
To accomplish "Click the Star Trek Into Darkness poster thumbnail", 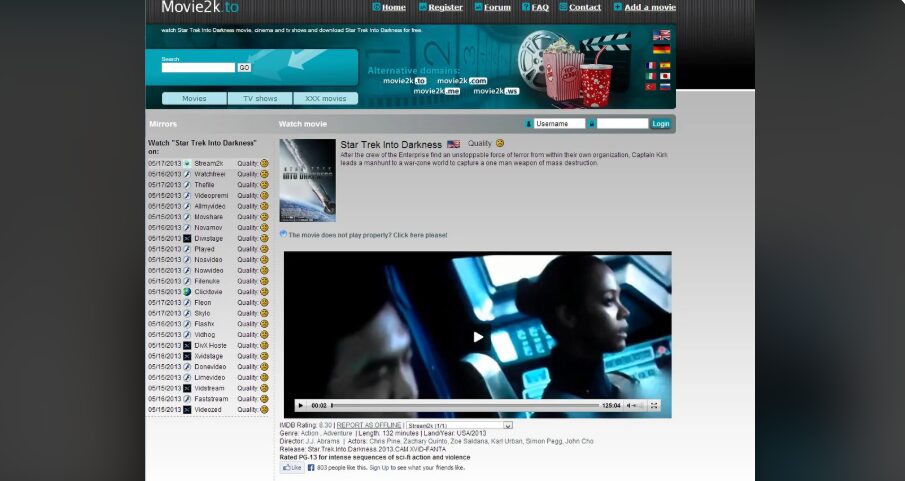I will (x=308, y=180).
